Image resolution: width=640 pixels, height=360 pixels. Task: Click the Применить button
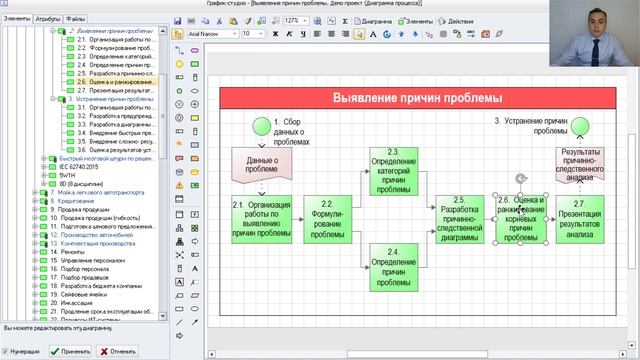tap(71, 351)
